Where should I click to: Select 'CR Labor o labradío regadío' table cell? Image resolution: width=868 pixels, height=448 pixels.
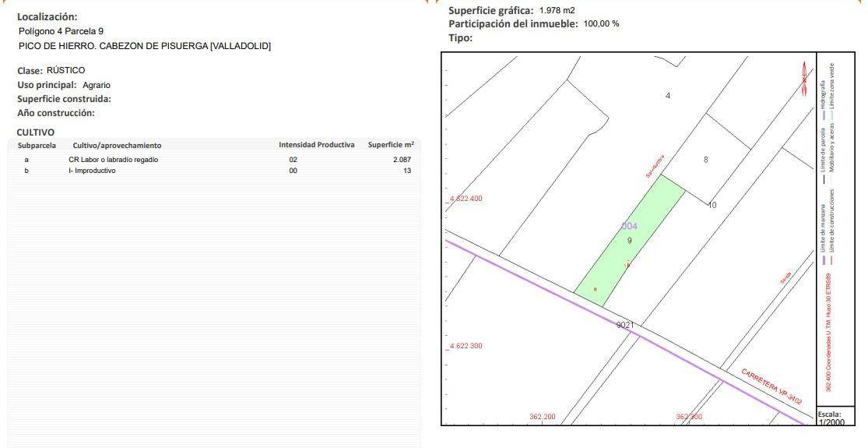[114, 160]
